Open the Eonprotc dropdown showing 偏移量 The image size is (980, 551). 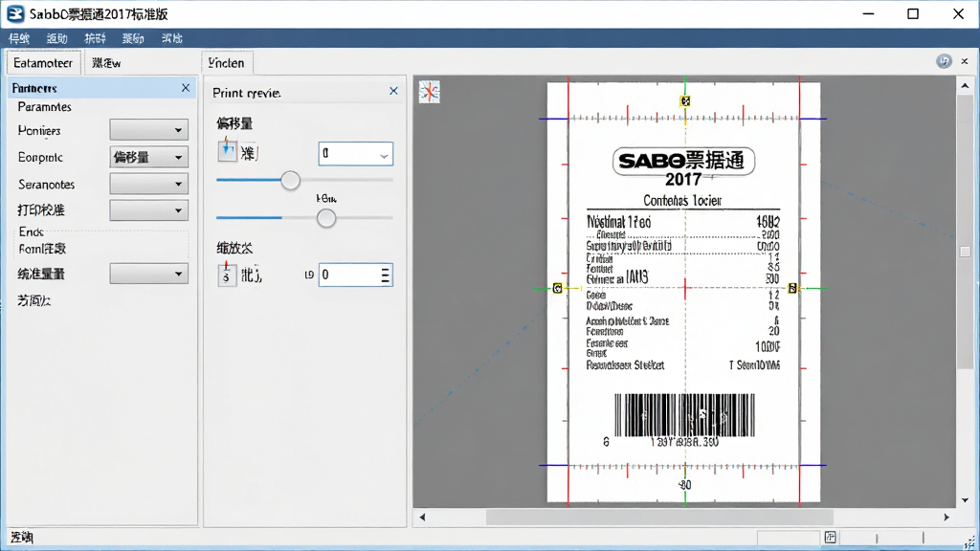tap(148, 157)
